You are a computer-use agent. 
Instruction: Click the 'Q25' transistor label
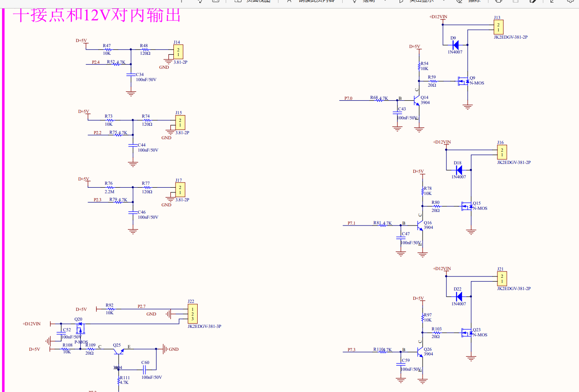click(x=117, y=345)
